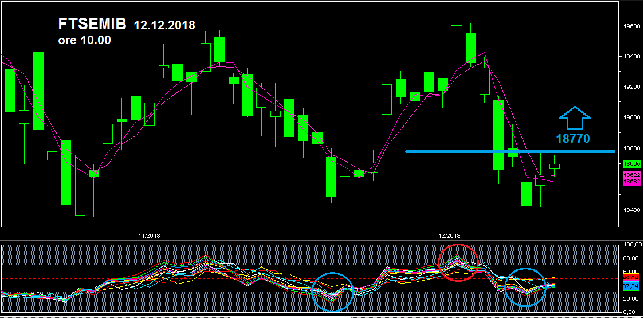Click the 20,00 oscillator axis label
This screenshot has width=644, height=318.
(x=631, y=299)
